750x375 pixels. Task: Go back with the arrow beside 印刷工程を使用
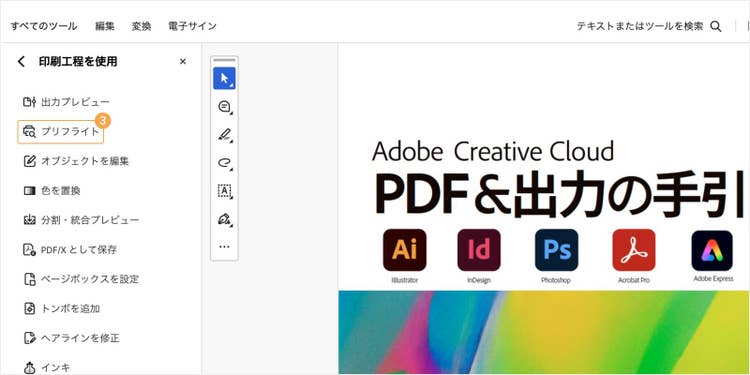pyautogui.click(x=21, y=61)
